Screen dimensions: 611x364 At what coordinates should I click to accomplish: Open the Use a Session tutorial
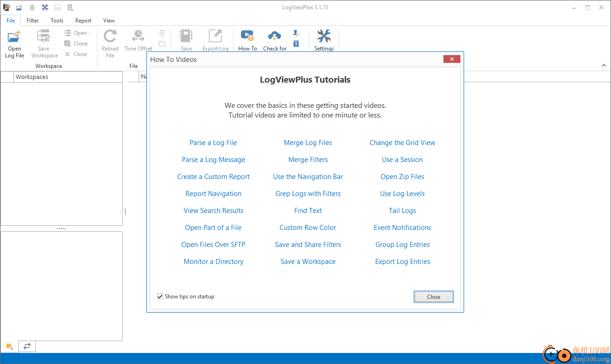(402, 160)
